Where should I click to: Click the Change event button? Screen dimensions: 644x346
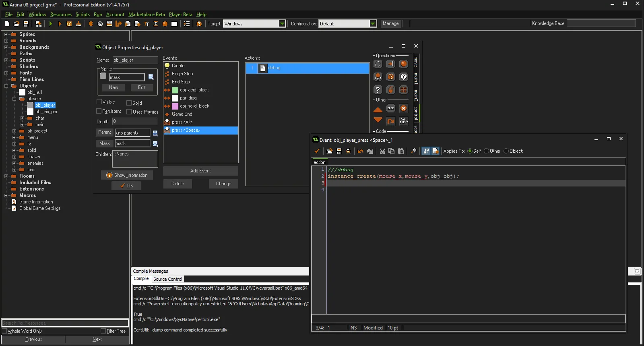(x=223, y=184)
